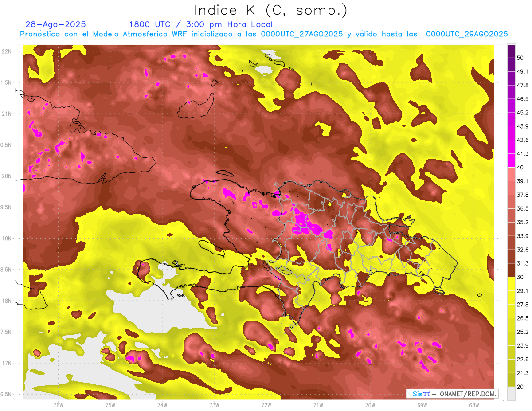The image size is (532, 411).
Task: Click the 72W longitude label
Action: (266, 405)
